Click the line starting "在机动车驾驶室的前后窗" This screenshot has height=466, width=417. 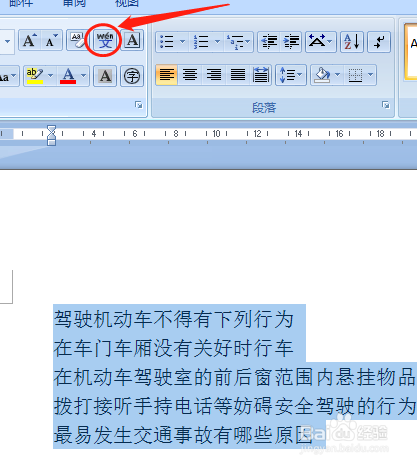pyautogui.click(x=235, y=377)
